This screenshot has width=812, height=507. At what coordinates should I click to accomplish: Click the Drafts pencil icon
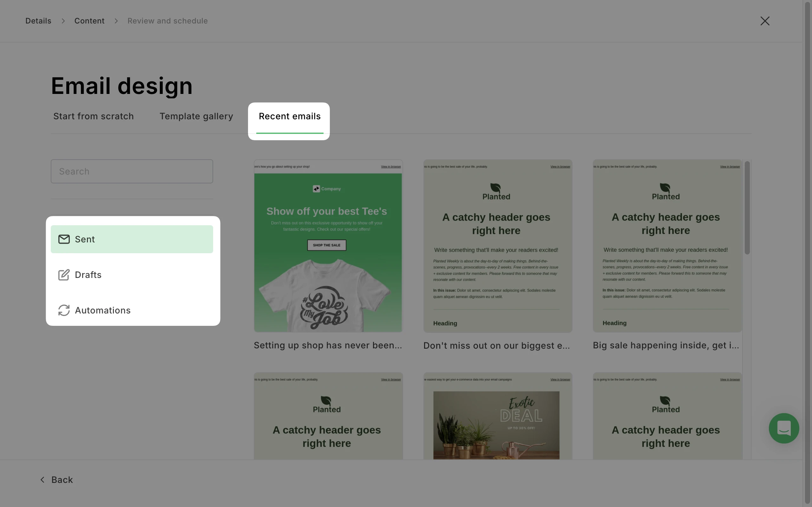click(64, 275)
